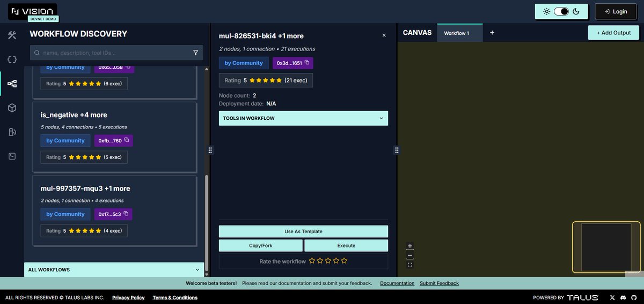Open the Talus X (Twitter) link

(612, 298)
